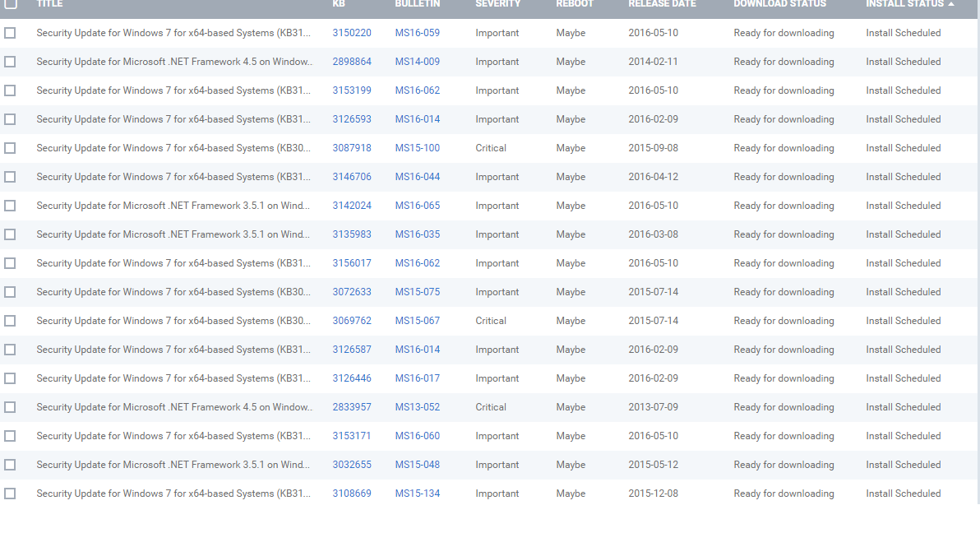
Task: Open bulletin MS16-059 link
Action: click(418, 33)
